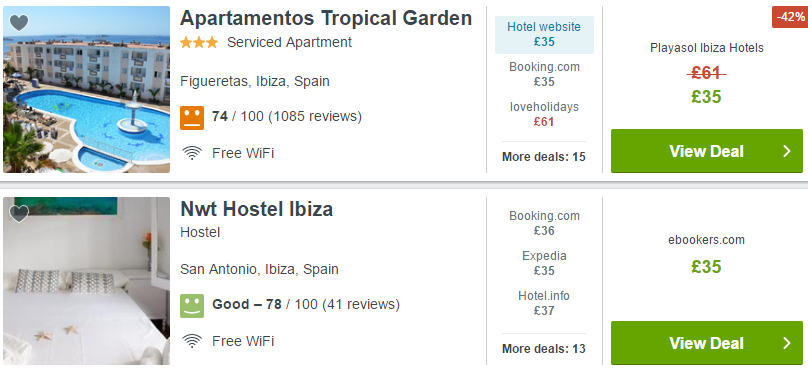The image size is (808, 371).
Task: Click the green smiley rating icon for Nwt Hostel
Action: [192, 306]
